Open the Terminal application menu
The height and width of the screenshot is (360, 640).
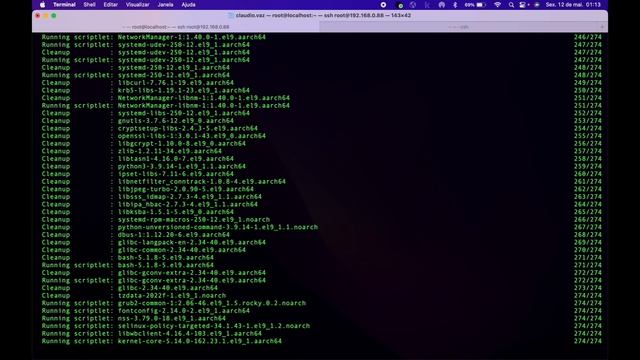(64, 5)
